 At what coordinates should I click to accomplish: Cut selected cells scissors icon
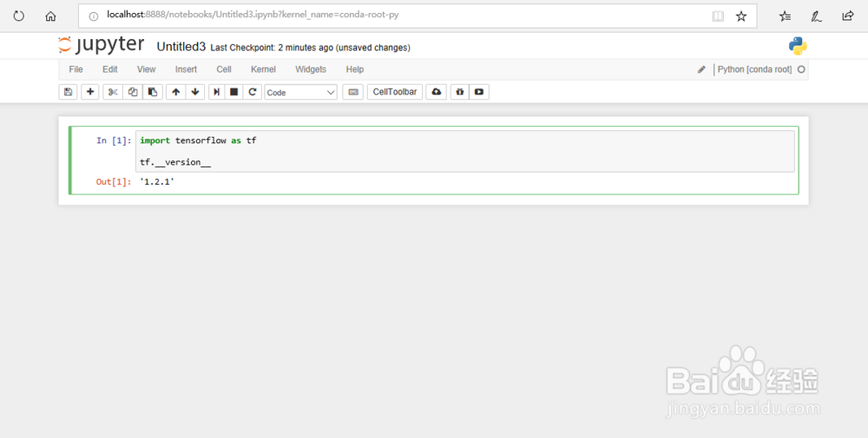(113, 92)
